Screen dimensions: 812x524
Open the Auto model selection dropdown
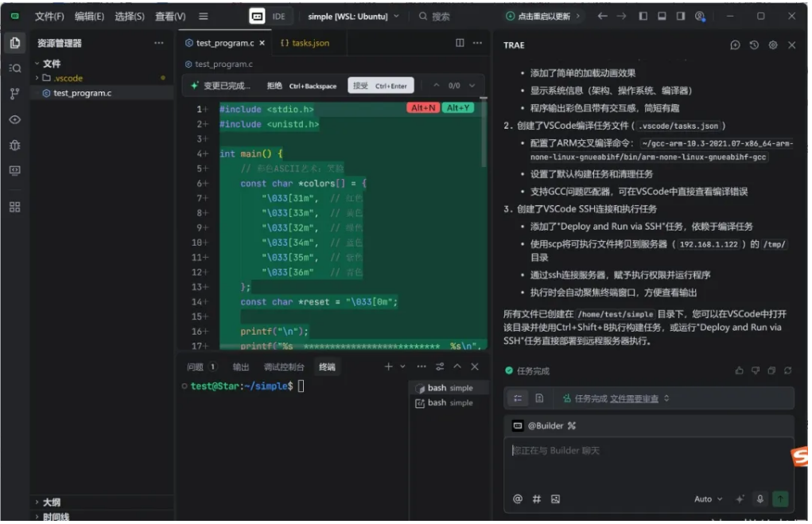(708, 499)
